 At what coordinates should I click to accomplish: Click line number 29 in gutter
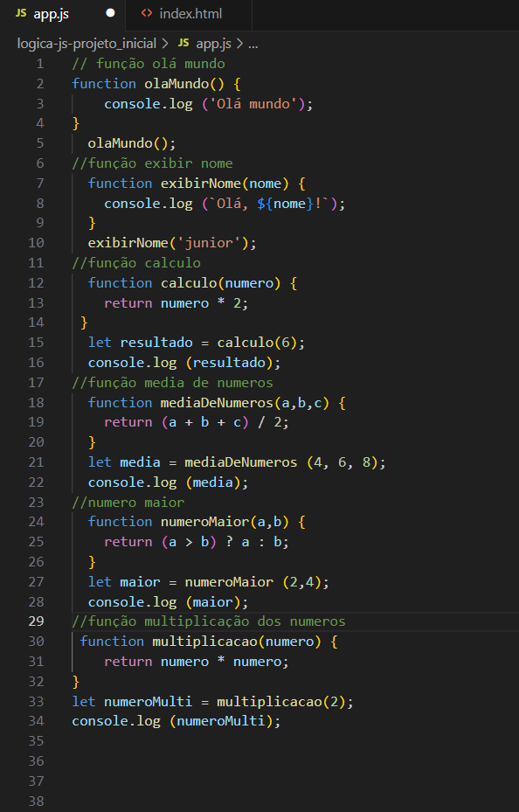[x=36, y=621]
